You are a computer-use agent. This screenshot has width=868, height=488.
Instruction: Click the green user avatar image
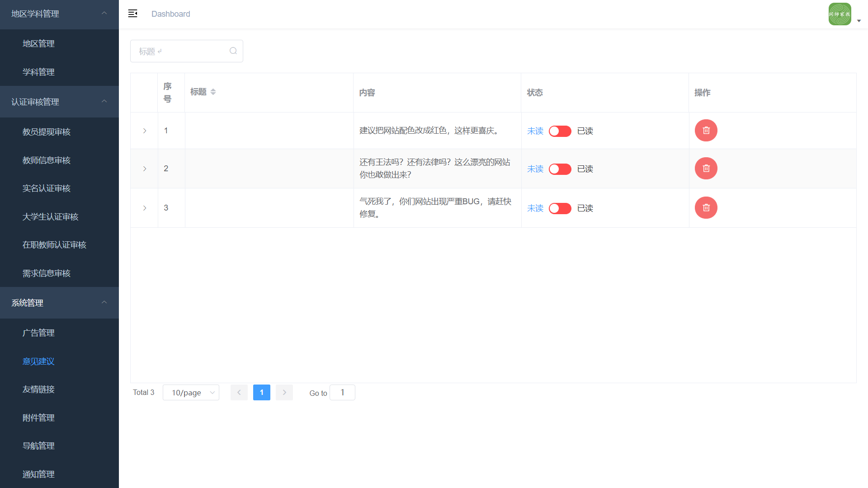click(840, 14)
